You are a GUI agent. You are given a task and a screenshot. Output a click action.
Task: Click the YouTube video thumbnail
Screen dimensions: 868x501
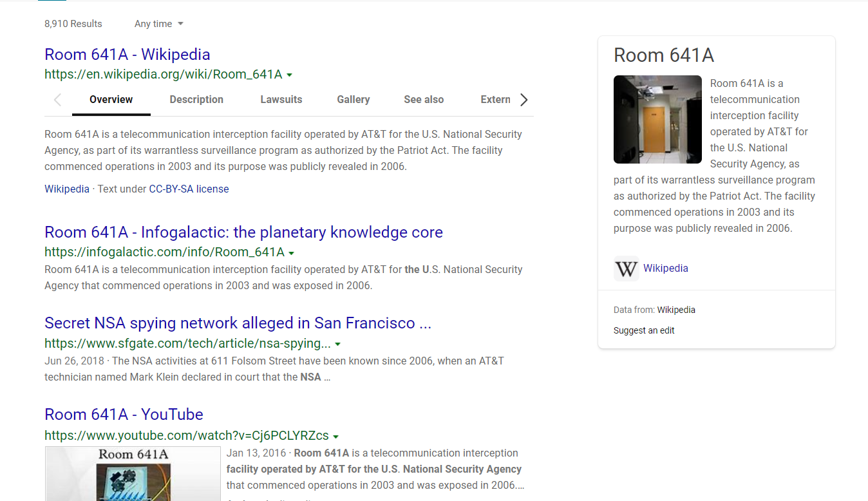point(133,473)
